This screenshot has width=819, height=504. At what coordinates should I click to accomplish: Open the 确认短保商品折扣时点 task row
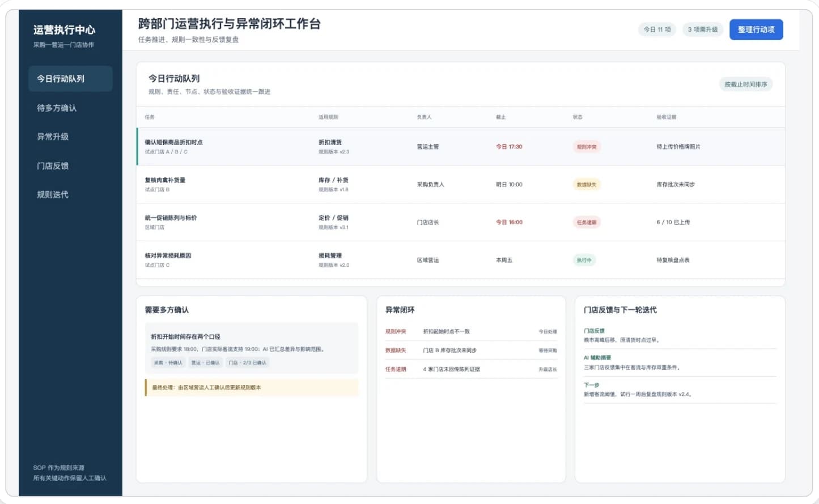[461, 147]
